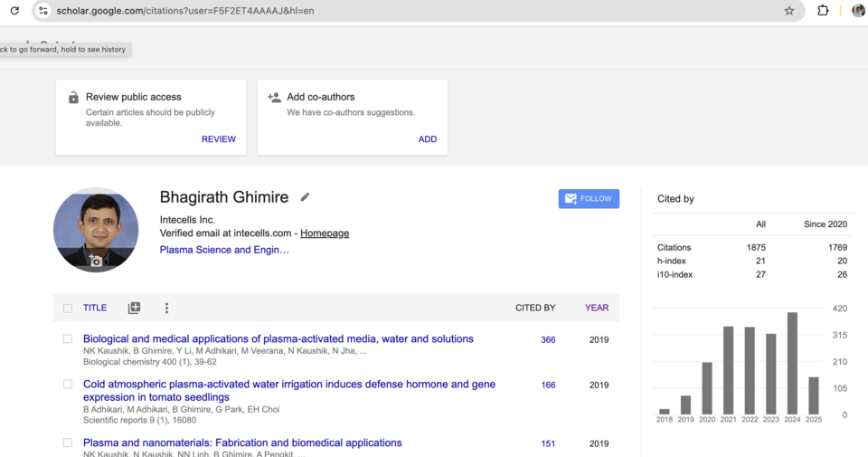The width and height of the screenshot is (868, 457).
Task: Click the 2024 bar in citations chart
Action: [792, 364]
